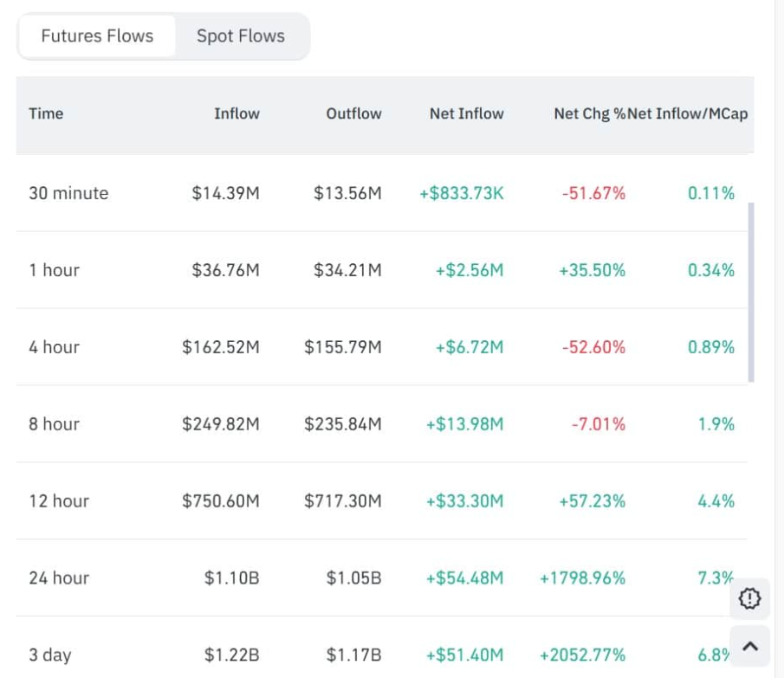Click the back-to-top up arrow button
Viewport: 784px width, 678px height.
coord(750,645)
